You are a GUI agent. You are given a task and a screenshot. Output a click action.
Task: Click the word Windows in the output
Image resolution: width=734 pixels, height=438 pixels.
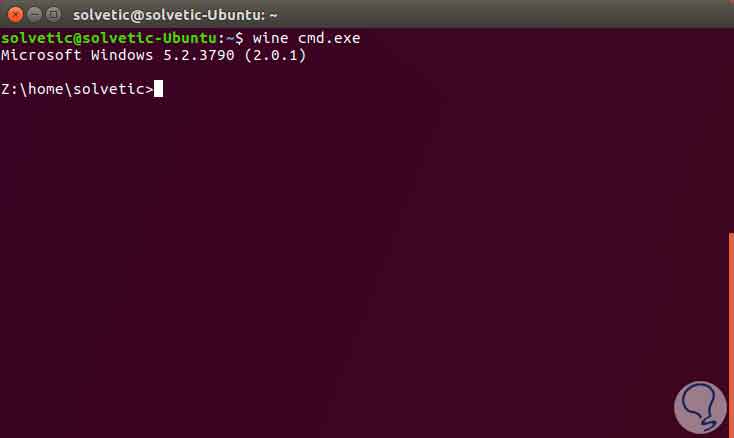[122, 55]
